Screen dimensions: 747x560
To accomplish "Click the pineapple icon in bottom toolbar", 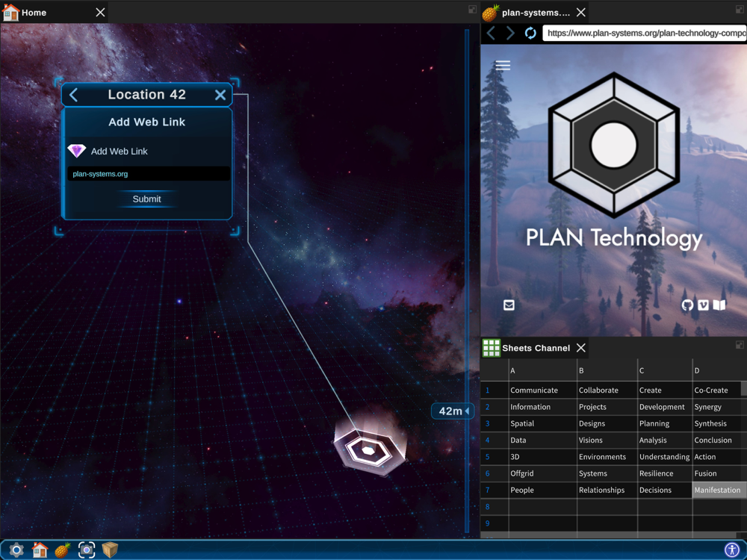I will coord(63,550).
